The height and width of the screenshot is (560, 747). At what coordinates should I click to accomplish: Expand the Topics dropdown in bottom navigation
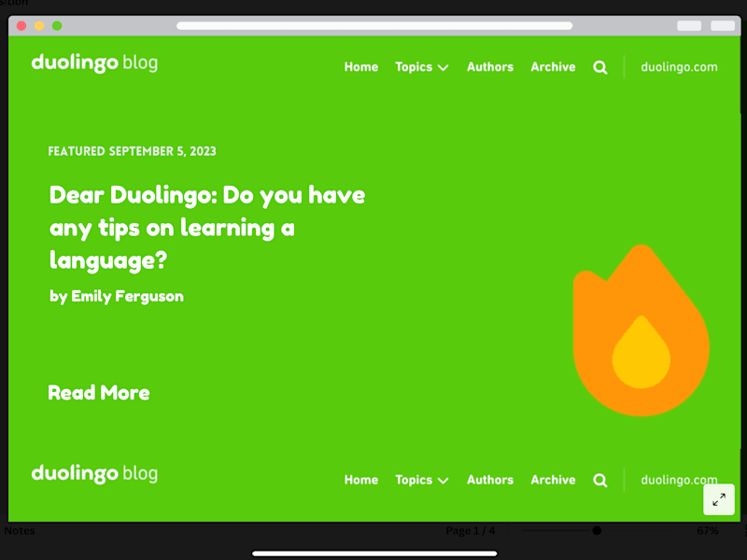click(422, 480)
